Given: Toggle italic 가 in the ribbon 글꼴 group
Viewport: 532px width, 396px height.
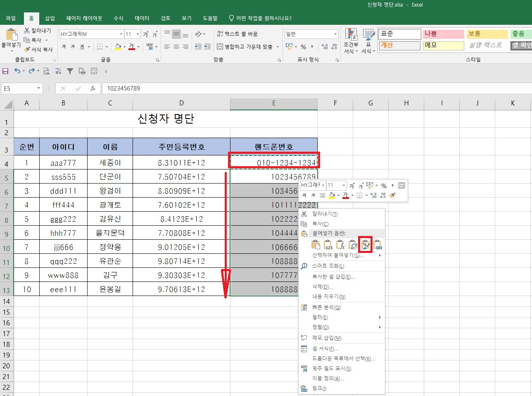Looking at the screenshot, I should point(73,47).
